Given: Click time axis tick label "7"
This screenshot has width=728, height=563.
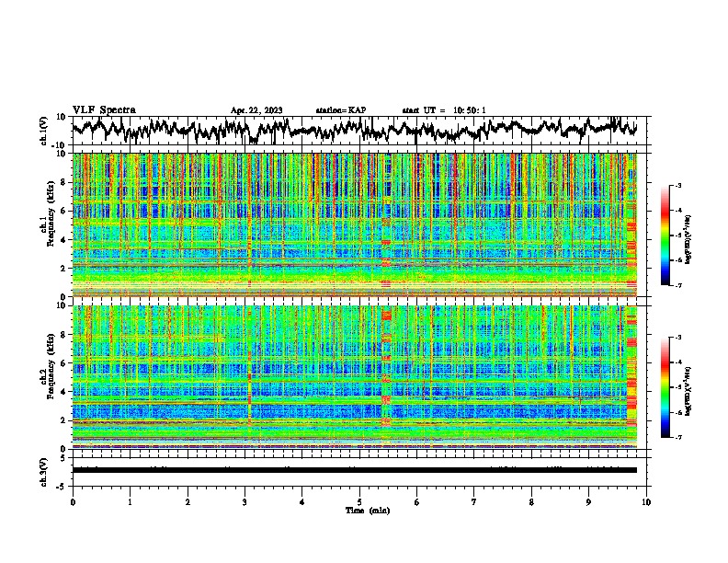Looking at the screenshot, I should click(x=474, y=502).
